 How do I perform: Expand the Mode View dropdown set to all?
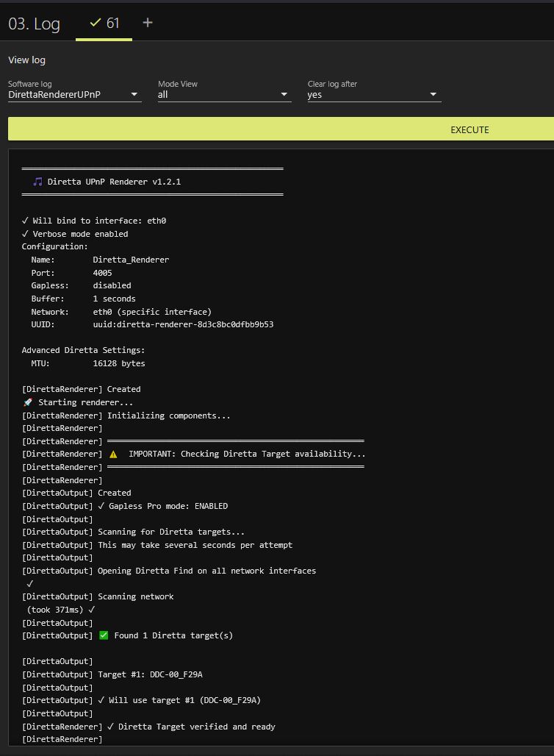pos(225,94)
